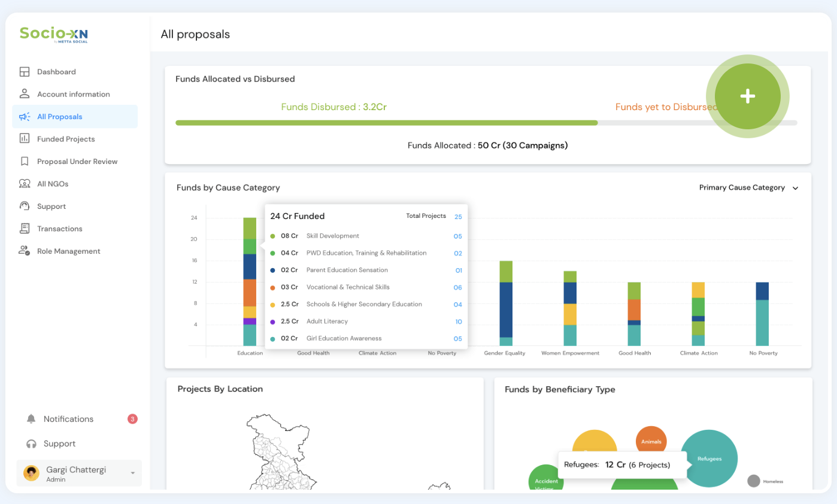Go to Support with the headset icon
The image size is (837, 504).
coord(32,444)
